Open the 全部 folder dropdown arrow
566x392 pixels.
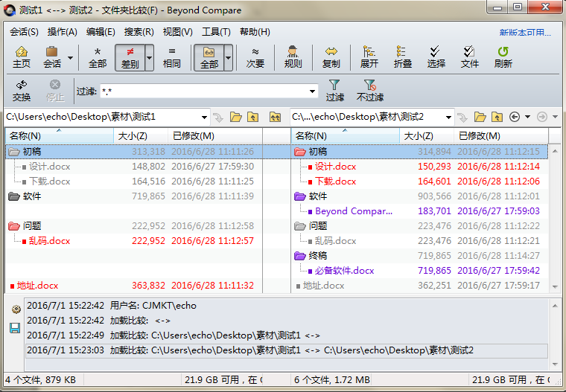click(228, 58)
